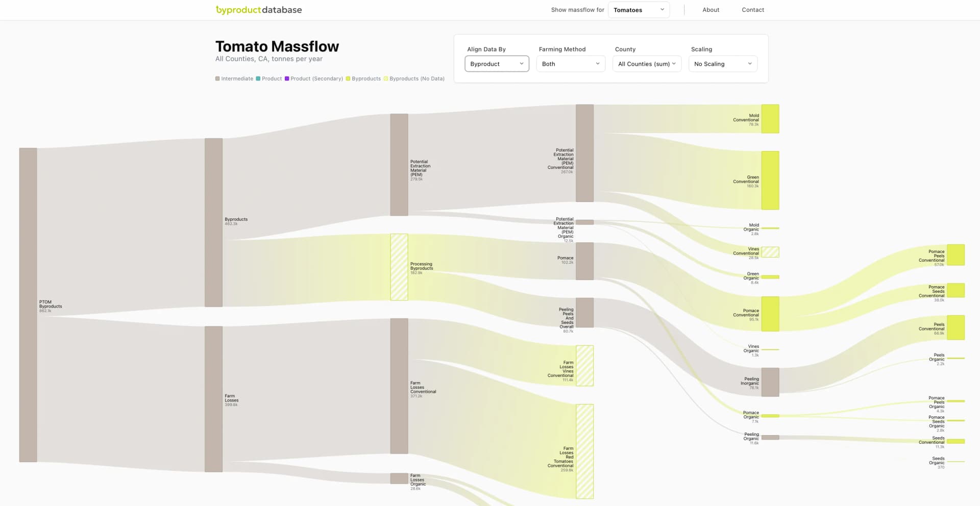Select the Peeling Inorganic node
Image resolution: width=980 pixels, height=506 pixels.
pyautogui.click(x=770, y=382)
